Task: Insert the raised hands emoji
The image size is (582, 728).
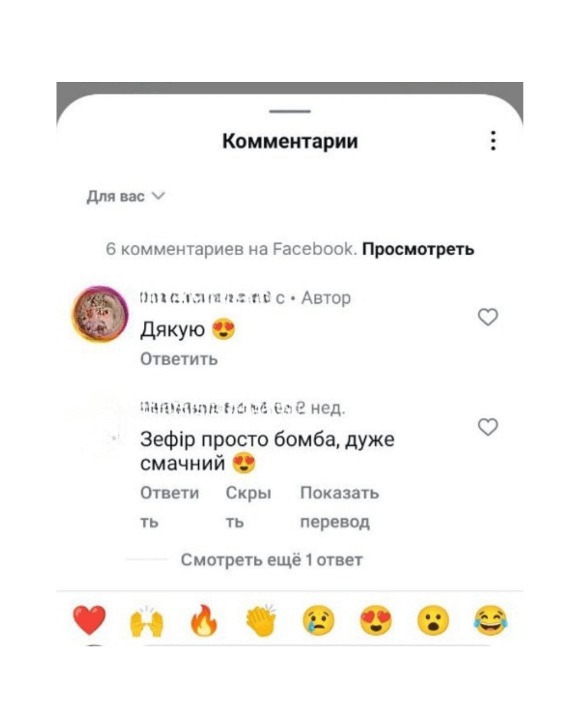Action: 147,621
